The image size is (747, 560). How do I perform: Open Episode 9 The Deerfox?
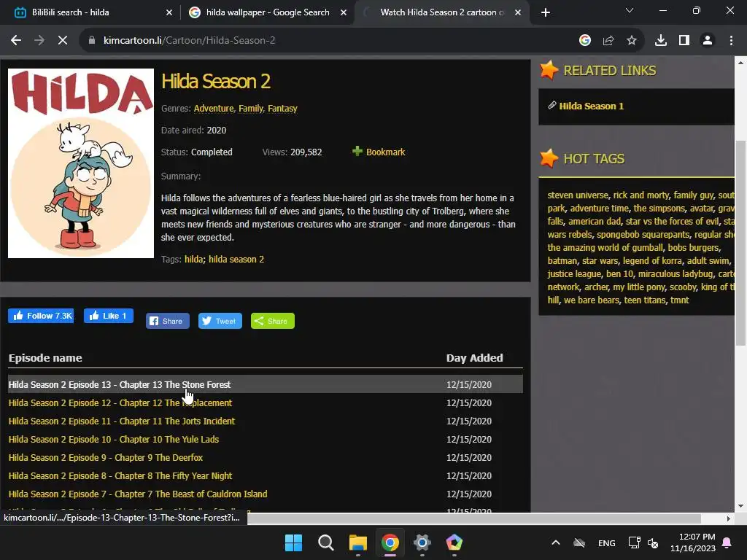(x=106, y=458)
